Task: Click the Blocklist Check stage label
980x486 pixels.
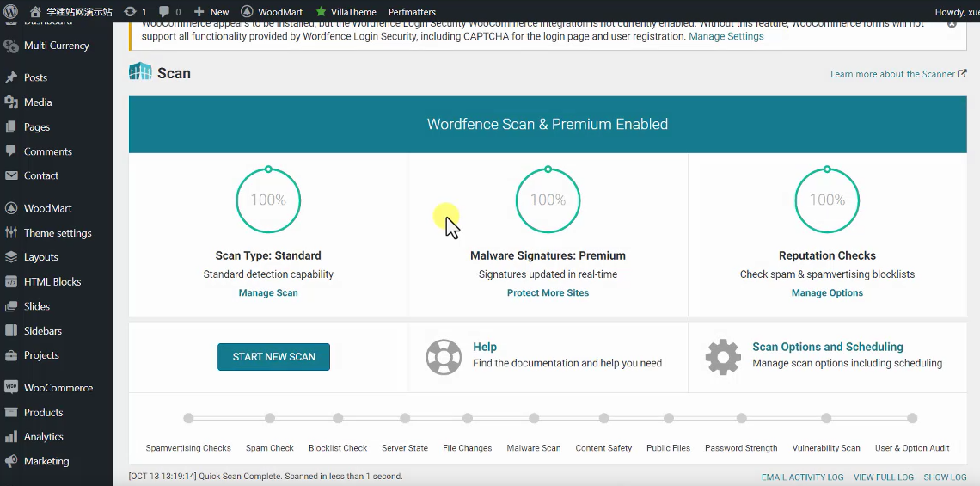Action: click(338, 448)
